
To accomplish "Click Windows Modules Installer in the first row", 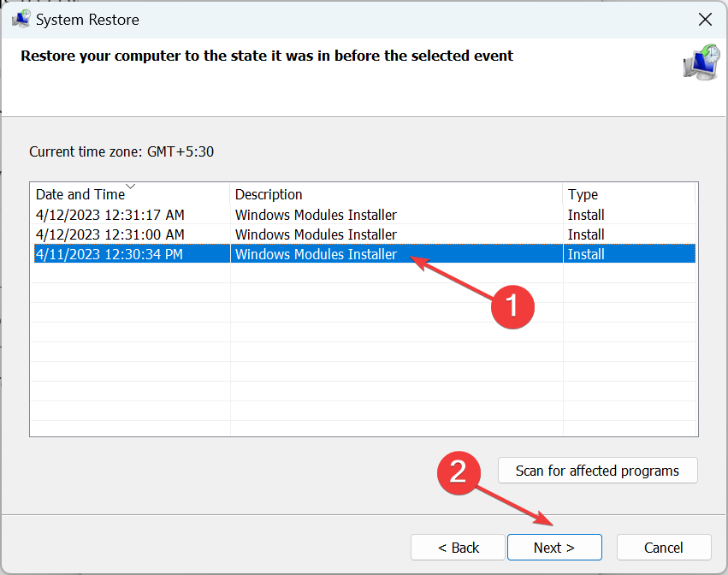I will pyautogui.click(x=316, y=215).
